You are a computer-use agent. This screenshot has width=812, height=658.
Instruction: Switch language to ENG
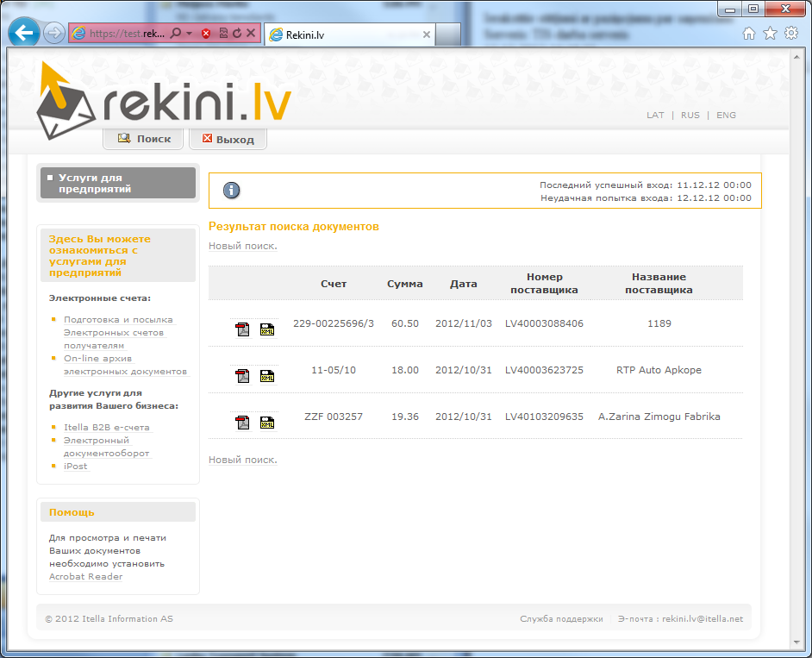(x=726, y=115)
